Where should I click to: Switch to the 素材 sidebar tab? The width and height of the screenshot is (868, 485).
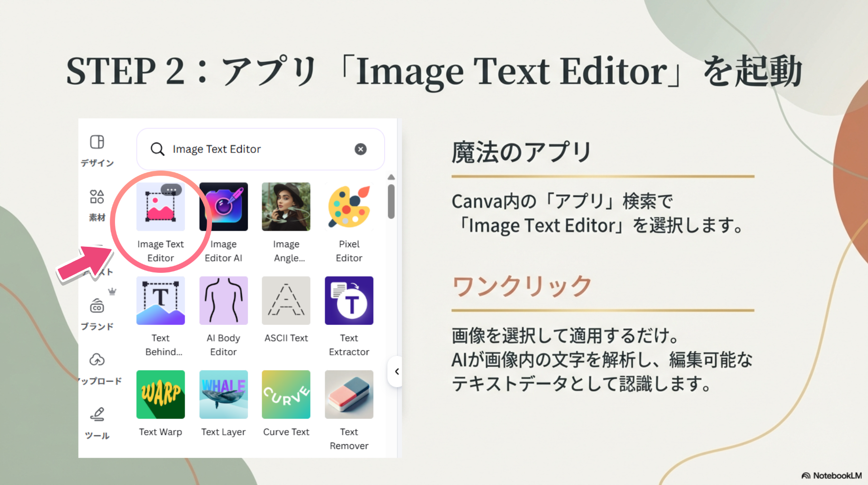97,205
